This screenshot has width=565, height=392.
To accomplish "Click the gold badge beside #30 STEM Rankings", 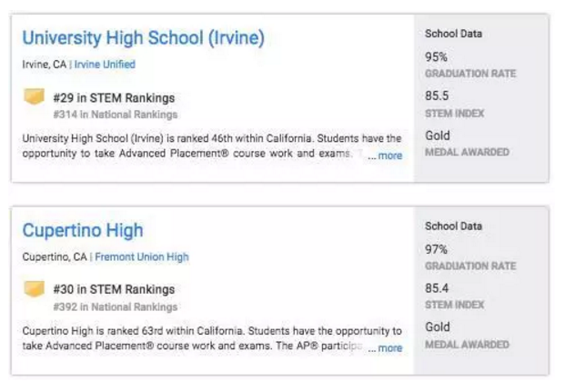I will pyautogui.click(x=35, y=289).
